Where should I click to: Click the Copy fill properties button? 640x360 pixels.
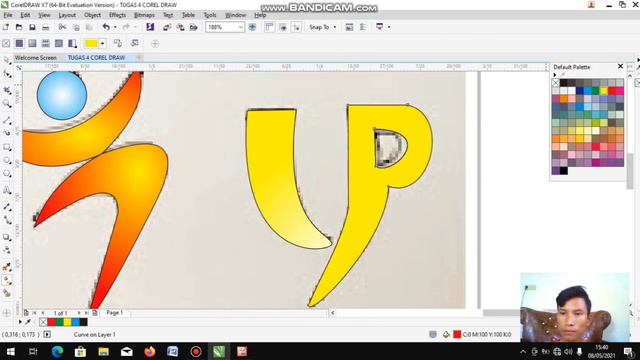point(118,43)
